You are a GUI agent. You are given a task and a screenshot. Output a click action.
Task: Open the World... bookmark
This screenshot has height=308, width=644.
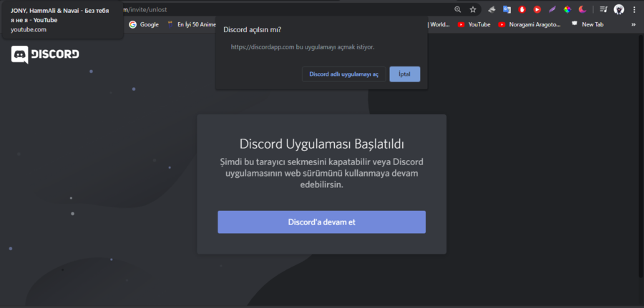(439, 24)
